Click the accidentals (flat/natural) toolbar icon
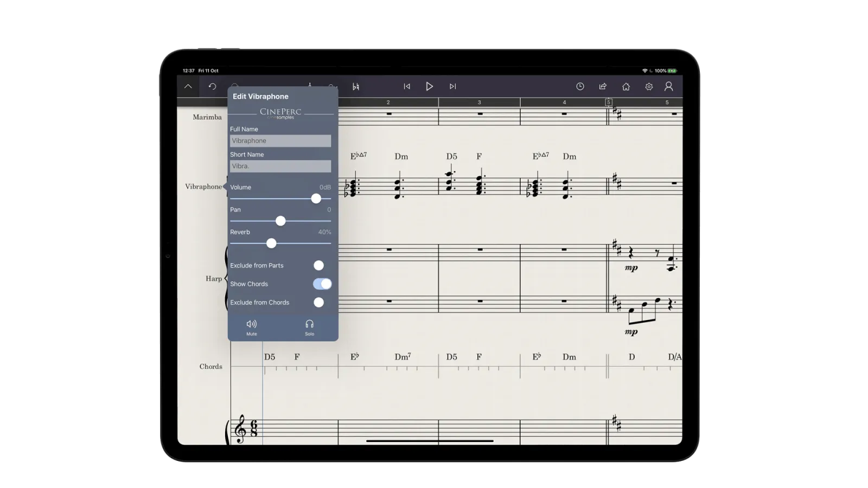Viewport: 868px width, 488px height. (x=356, y=86)
